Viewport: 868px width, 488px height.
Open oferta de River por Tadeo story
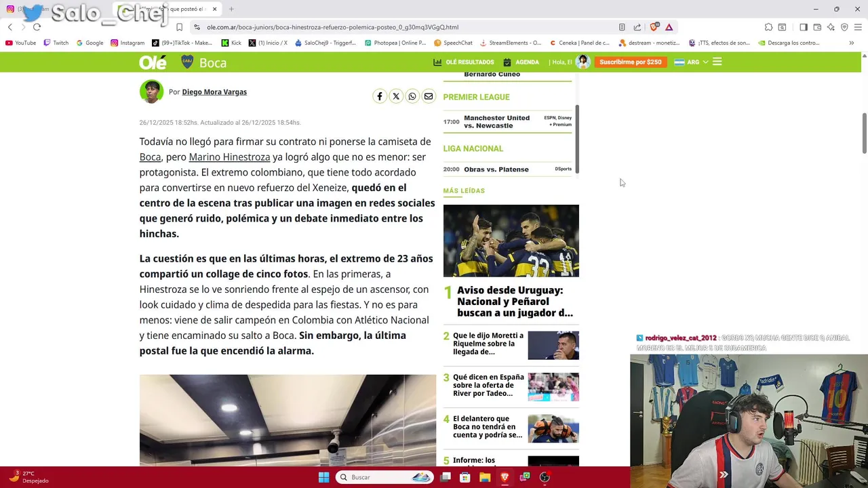[x=488, y=385]
